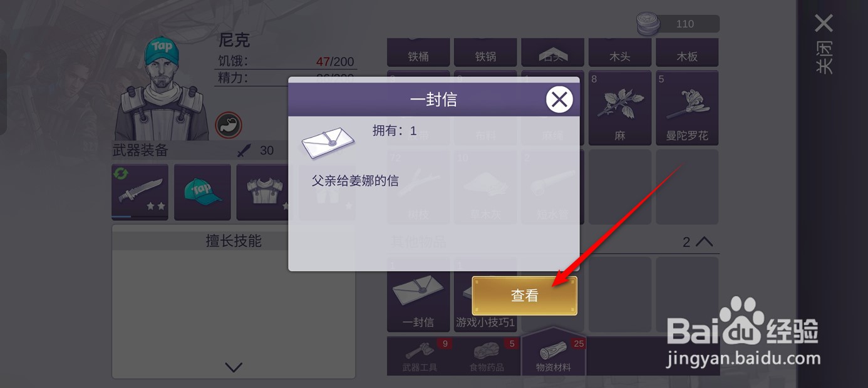This screenshot has height=388, width=868.
Task: Tap the 曼陀罗花 item icon
Action: [687, 108]
